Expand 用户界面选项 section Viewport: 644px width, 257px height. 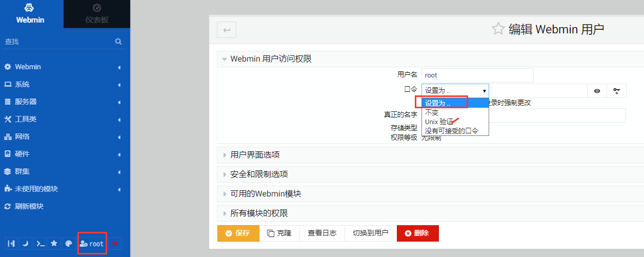tap(431, 154)
